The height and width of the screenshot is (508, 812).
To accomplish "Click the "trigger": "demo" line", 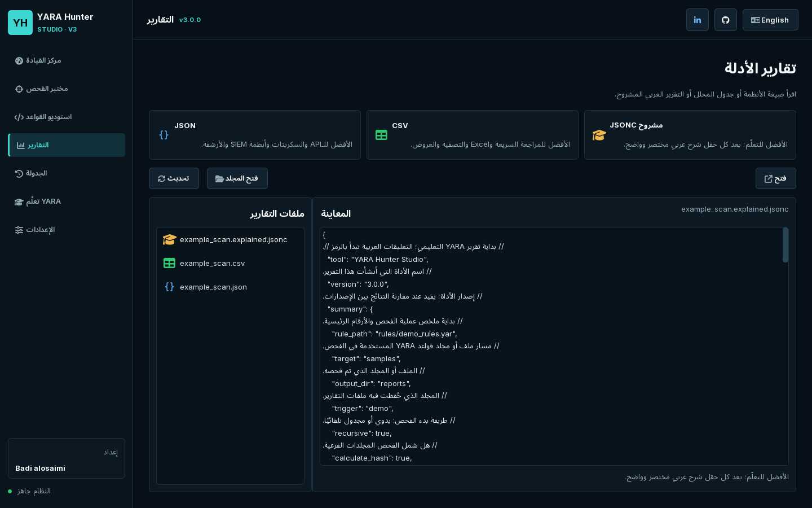I will [363, 409].
